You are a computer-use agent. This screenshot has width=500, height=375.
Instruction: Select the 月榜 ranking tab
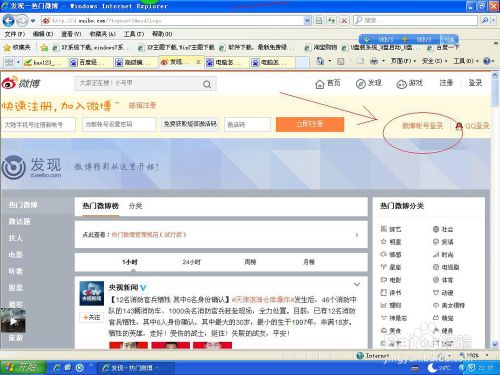click(x=309, y=262)
